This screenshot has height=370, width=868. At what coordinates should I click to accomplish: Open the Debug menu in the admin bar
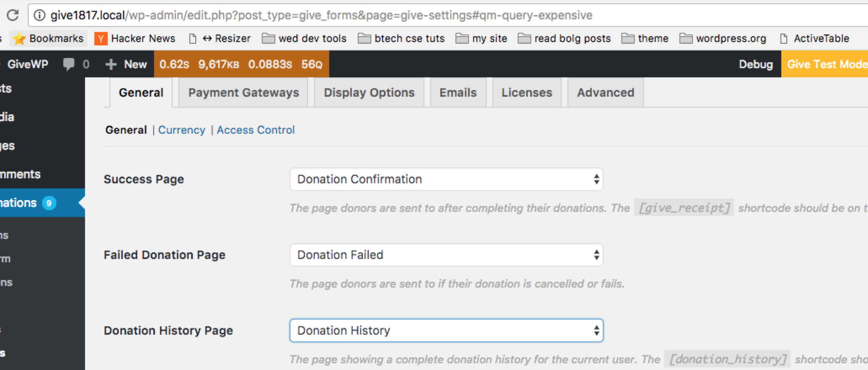coord(756,64)
